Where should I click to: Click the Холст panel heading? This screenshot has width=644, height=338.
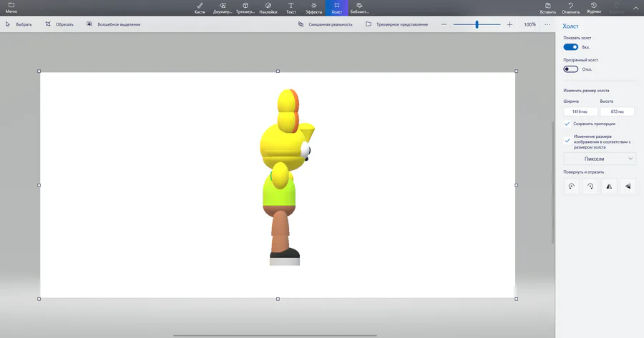pos(570,26)
